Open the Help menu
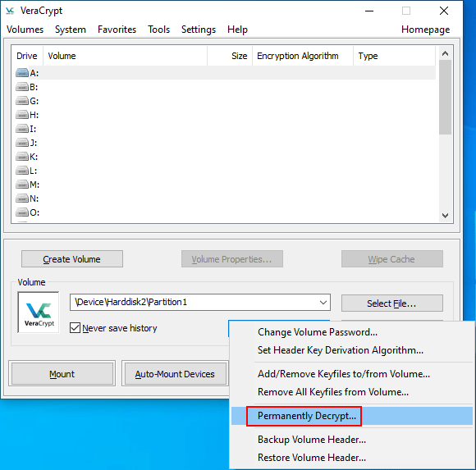 (237, 30)
